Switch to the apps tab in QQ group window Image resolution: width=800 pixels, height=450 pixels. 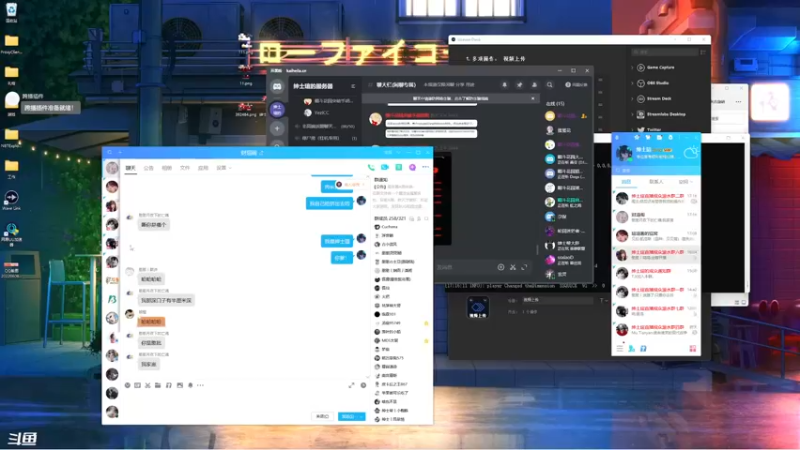point(203,168)
